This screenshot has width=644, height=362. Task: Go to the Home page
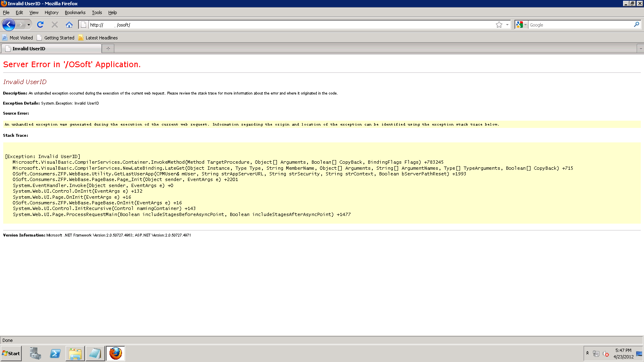click(x=69, y=25)
